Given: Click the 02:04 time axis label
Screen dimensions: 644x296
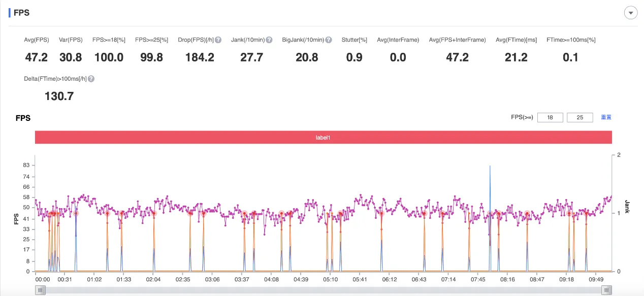Looking at the screenshot, I should point(153,279).
